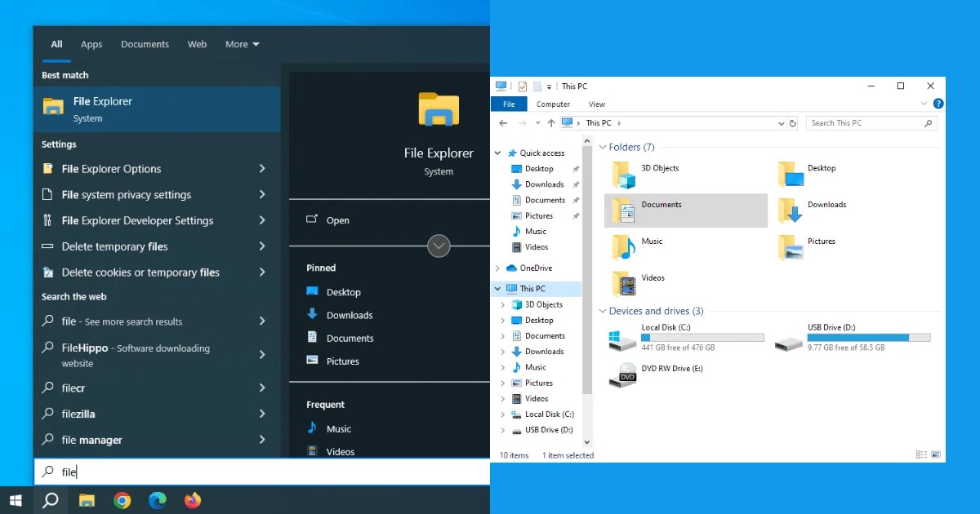The height and width of the screenshot is (514, 980).
Task: Open File Explorer help question mark
Action: tap(938, 104)
